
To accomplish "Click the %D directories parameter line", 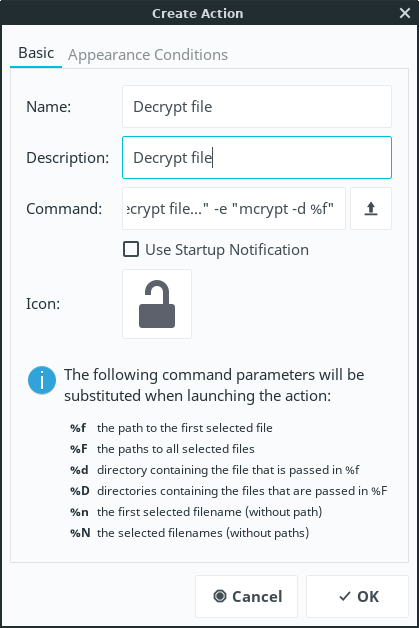I will (x=229, y=491).
